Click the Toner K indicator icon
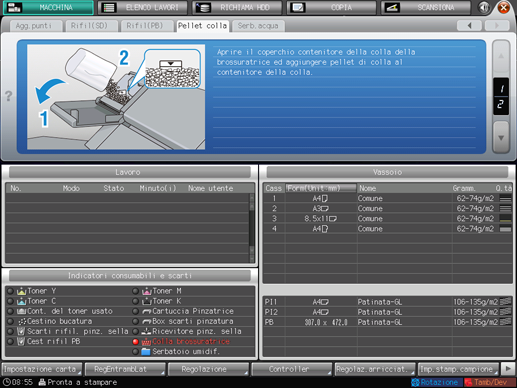 click(x=147, y=301)
